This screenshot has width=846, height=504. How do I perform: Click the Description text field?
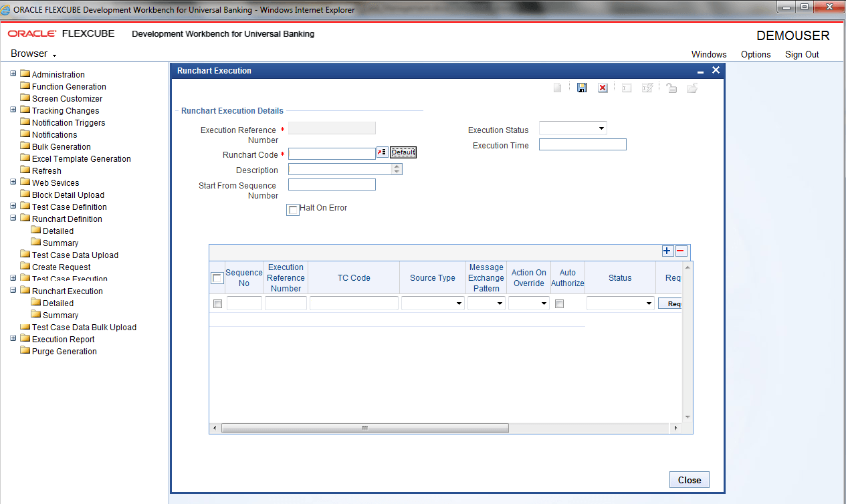[x=340, y=169]
